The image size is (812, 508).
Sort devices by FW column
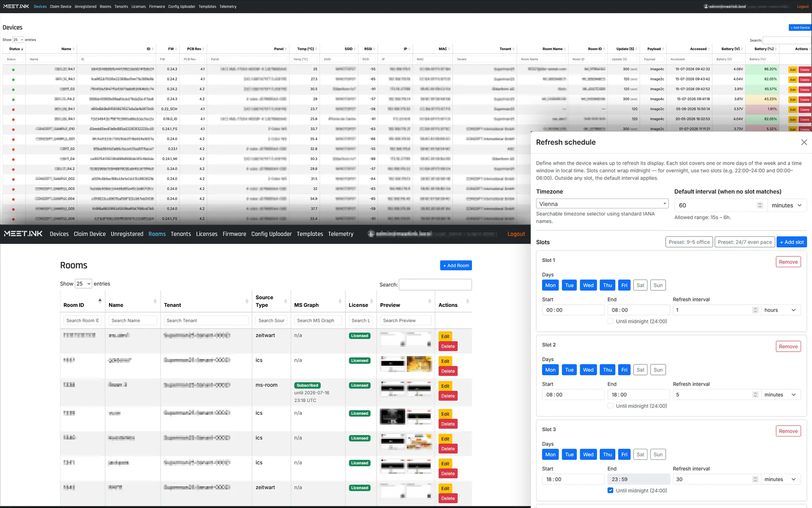pyautogui.click(x=168, y=49)
